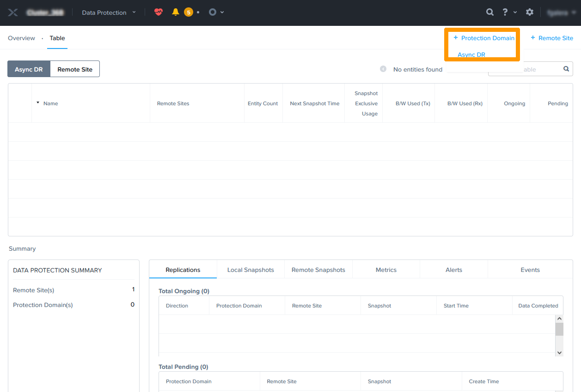Click the replications table scroll down arrow
This screenshot has height=392, width=581.
coord(559,352)
